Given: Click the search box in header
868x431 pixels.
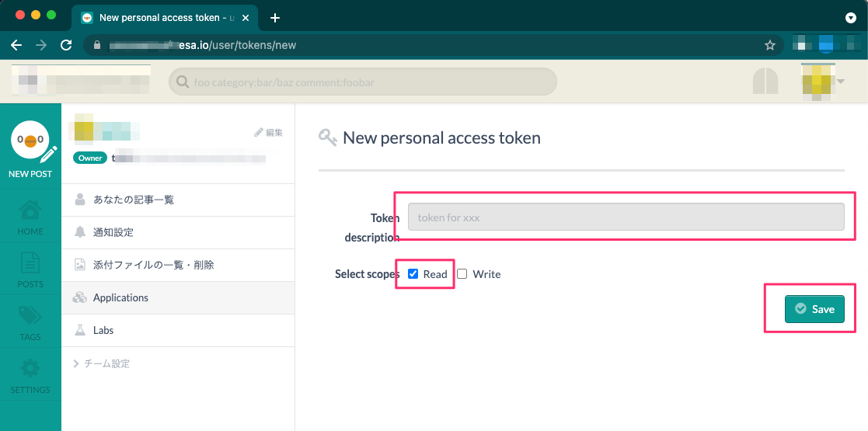Looking at the screenshot, I should click(x=363, y=82).
